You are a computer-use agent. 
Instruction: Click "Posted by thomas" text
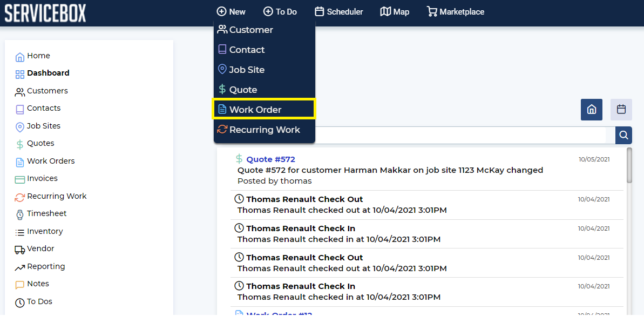click(275, 181)
